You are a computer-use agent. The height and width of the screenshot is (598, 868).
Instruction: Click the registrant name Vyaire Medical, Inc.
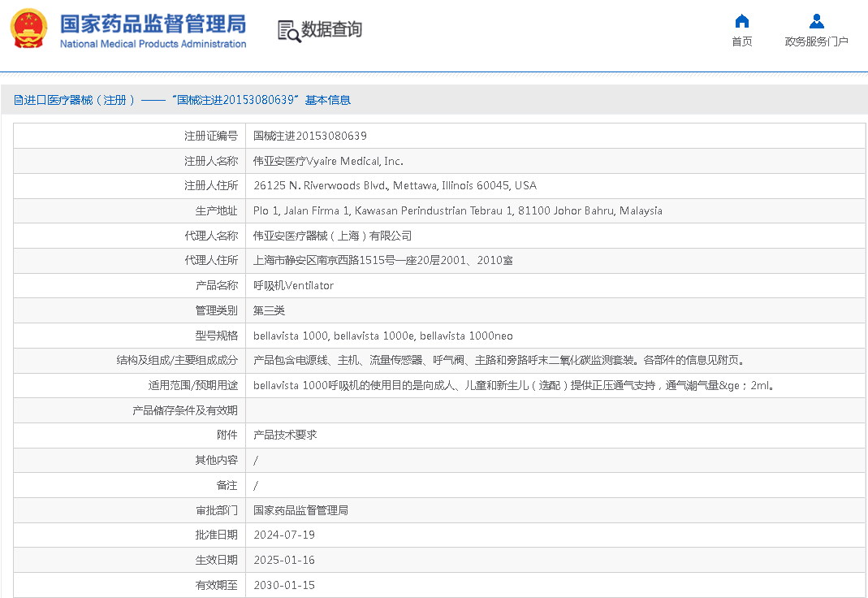[328, 161]
